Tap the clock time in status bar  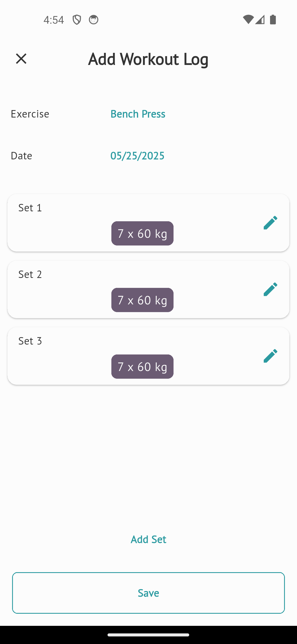[x=54, y=20]
